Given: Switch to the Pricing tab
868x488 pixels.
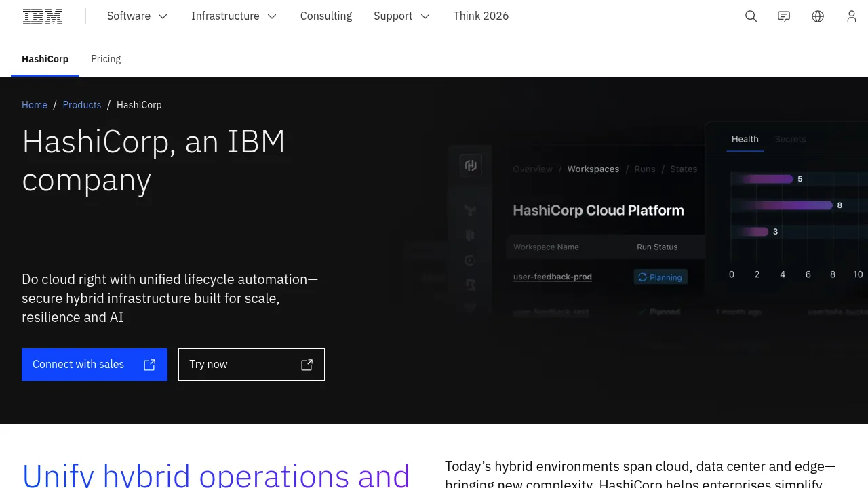Looking at the screenshot, I should click(106, 59).
